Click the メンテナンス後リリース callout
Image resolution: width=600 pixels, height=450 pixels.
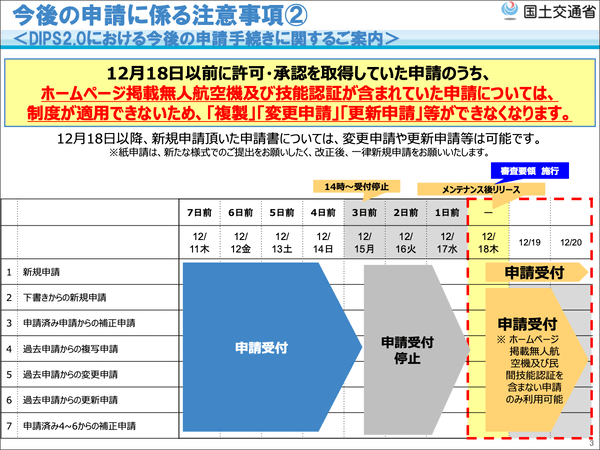(x=481, y=189)
